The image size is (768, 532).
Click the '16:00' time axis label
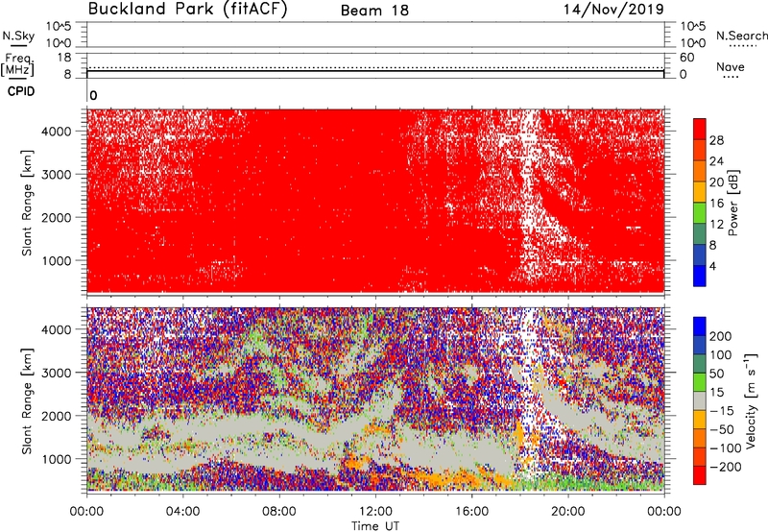(471, 512)
